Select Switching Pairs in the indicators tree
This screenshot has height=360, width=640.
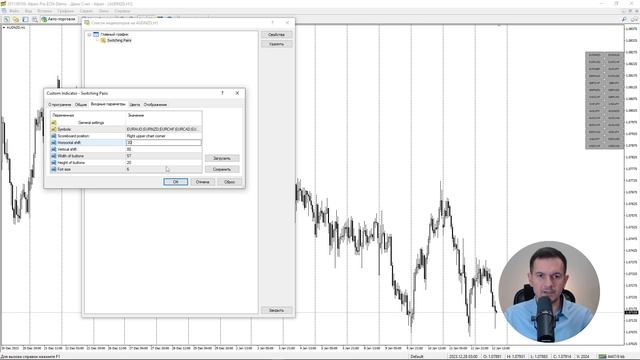(119, 40)
